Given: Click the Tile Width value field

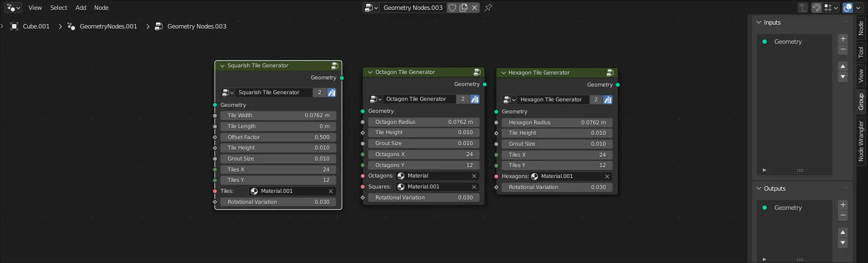Looking at the screenshot, I should point(279,116).
